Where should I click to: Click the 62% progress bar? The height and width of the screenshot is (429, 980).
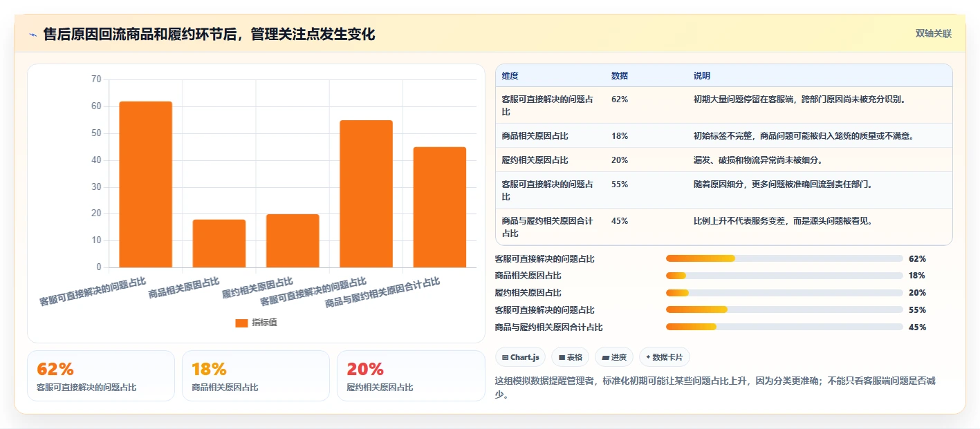(784, 258)
